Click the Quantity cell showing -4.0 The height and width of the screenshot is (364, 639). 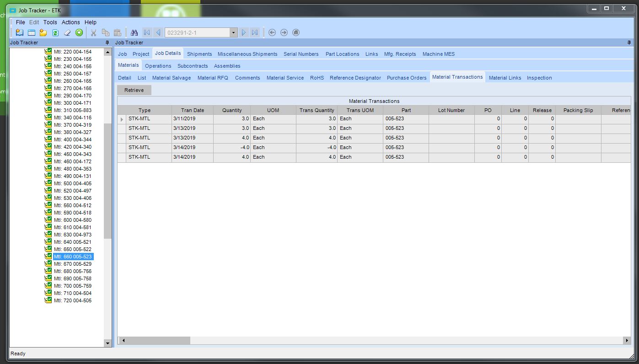pyautogui.click(x=232, y=148)
